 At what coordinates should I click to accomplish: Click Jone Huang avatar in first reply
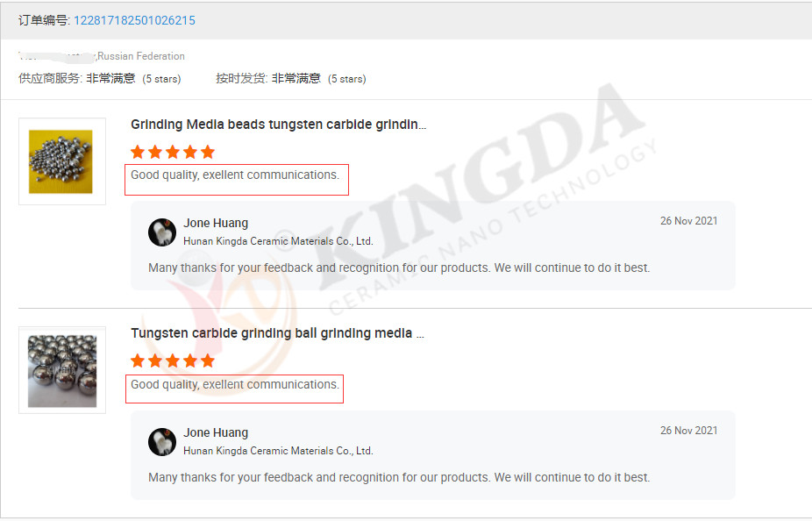tap(162, 232)
